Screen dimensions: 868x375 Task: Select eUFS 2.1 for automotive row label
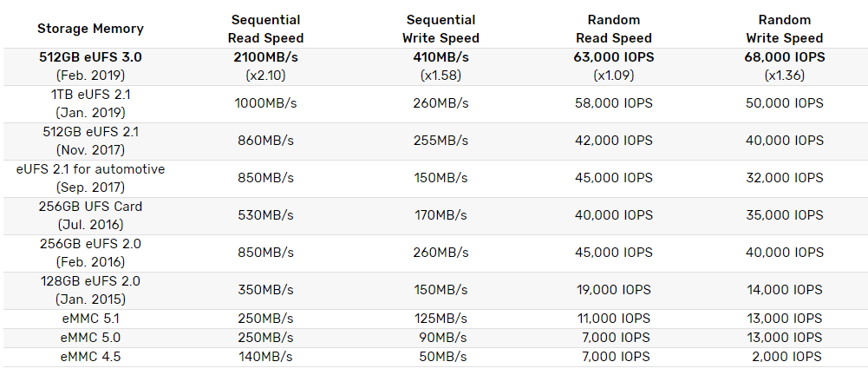(90, 169)
